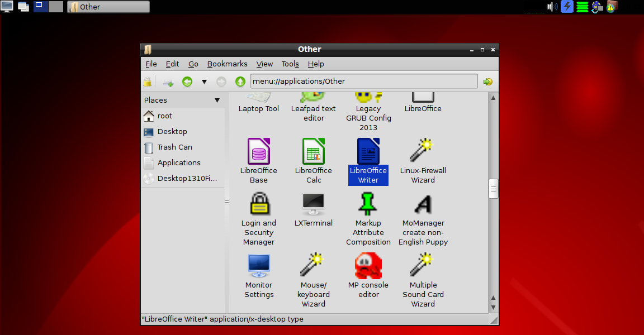This screenshot has width=644, height=335.
Task: Select the Laptop Tool item
Action: 259,104
